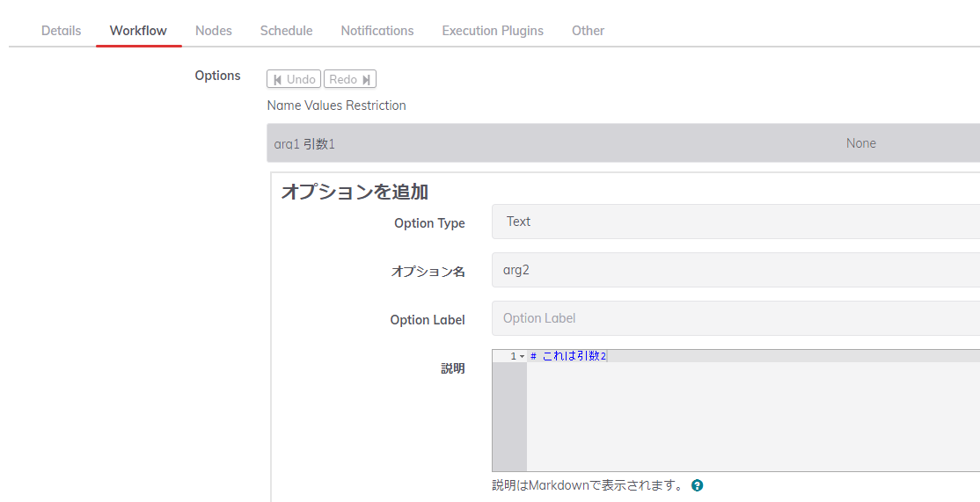Screen dimensions: 980x502
Task: Switch to the Other tab
Action: click(588, 31)
